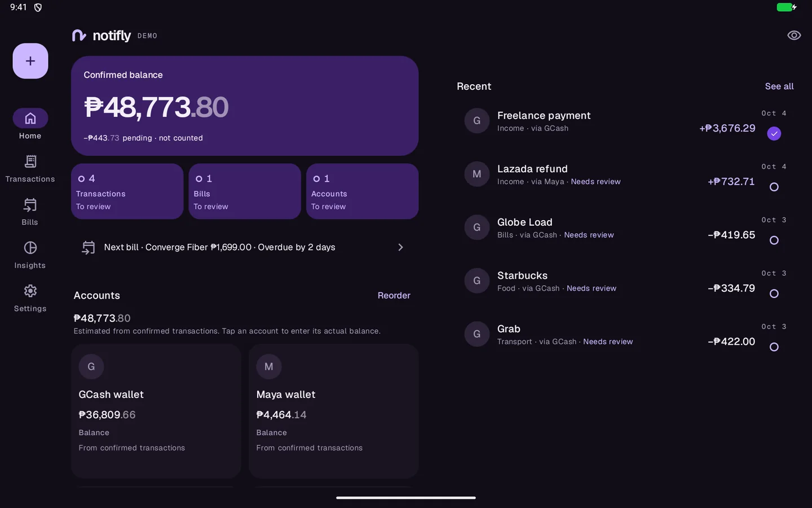Screen dimensions: 812x508
Task: Click the Starbucks transaction title
Action: (x=522, y=275)
